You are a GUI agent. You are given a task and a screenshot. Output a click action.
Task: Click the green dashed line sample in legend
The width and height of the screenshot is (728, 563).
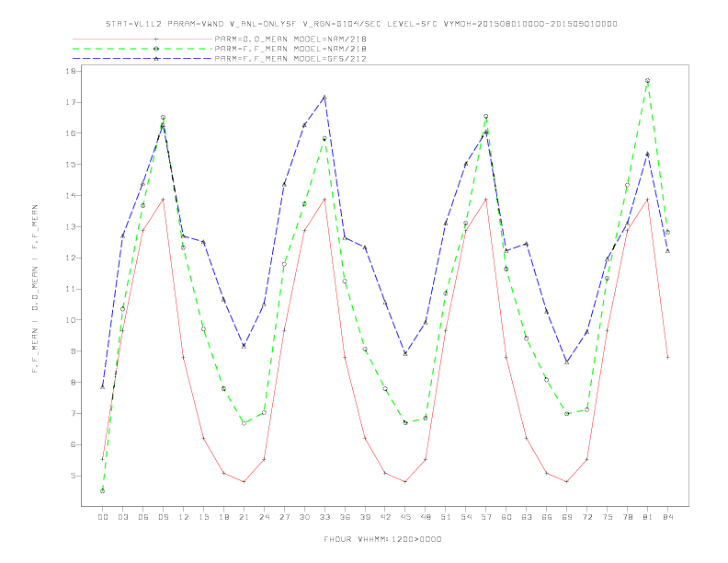(142, 49)
